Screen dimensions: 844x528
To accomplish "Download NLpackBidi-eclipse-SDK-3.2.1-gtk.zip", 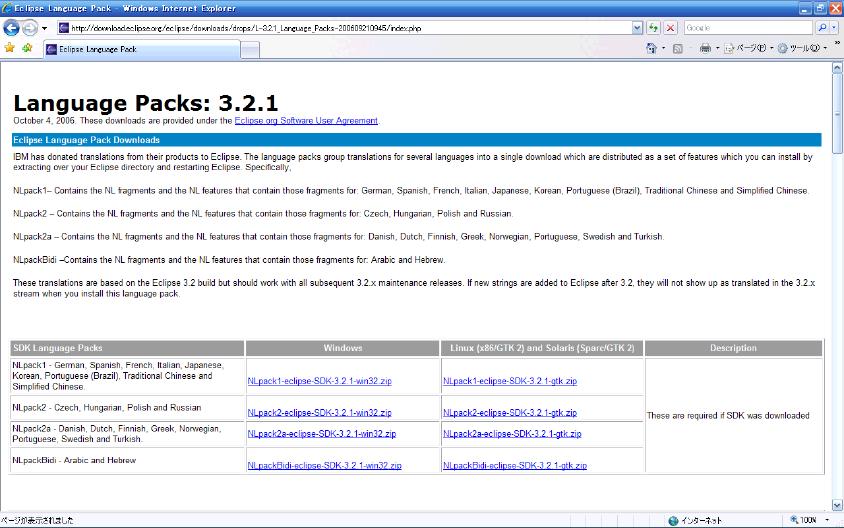I will click(x=515, y=465).
